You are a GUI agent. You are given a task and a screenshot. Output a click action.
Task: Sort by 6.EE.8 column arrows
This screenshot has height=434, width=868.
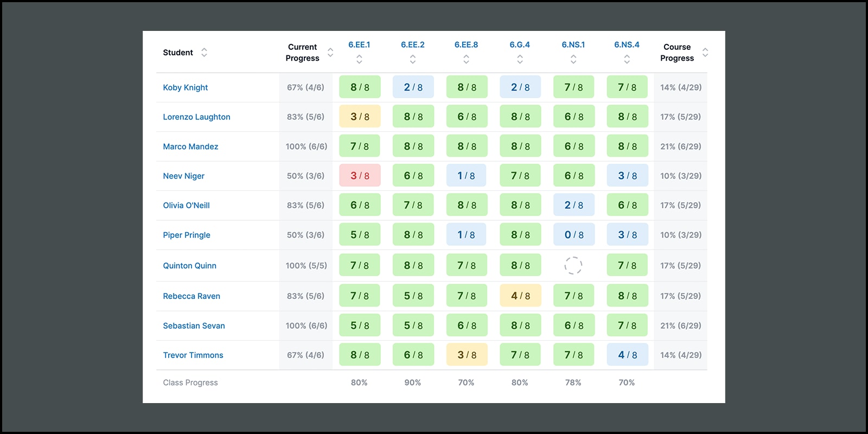tap(466, 59)
